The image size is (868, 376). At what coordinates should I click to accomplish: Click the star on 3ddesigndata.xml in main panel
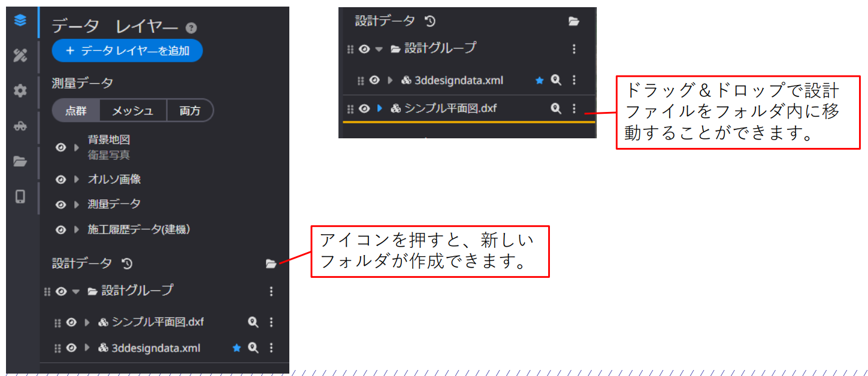(237, 348)
